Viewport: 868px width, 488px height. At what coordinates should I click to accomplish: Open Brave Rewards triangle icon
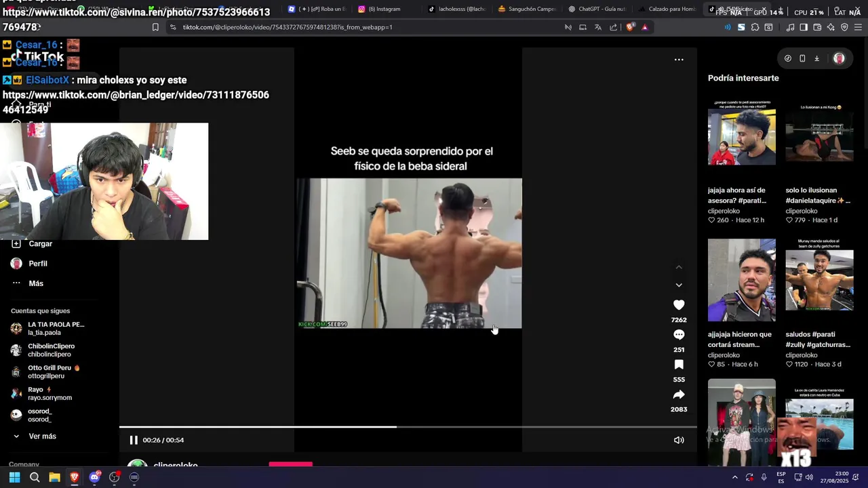pos(645,27)
